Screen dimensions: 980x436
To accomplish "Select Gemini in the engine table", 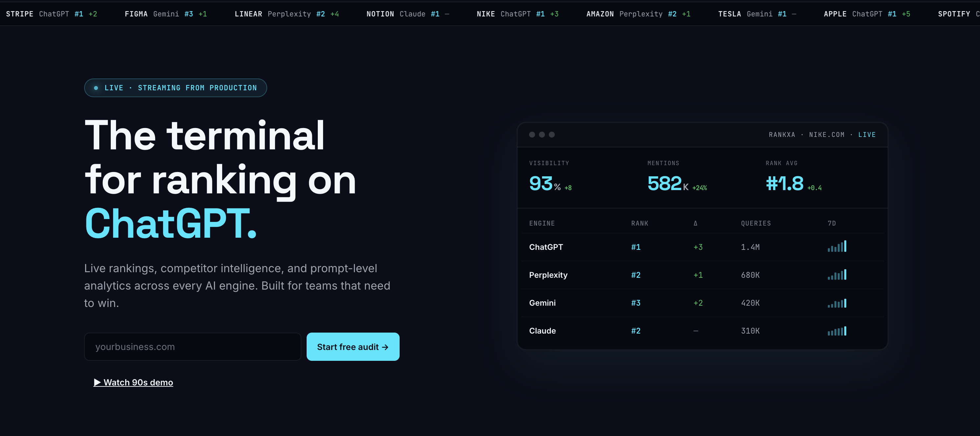I will coord(543,303).
